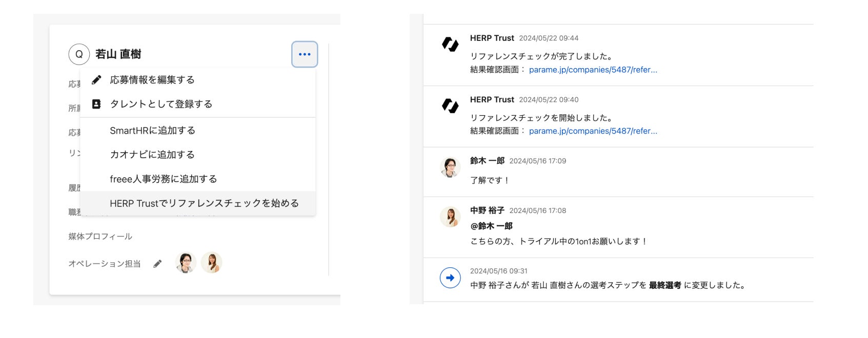The image size is (868, 338).
Task: Select SmartHRに追加する menu item
Action: pos(198,131)
